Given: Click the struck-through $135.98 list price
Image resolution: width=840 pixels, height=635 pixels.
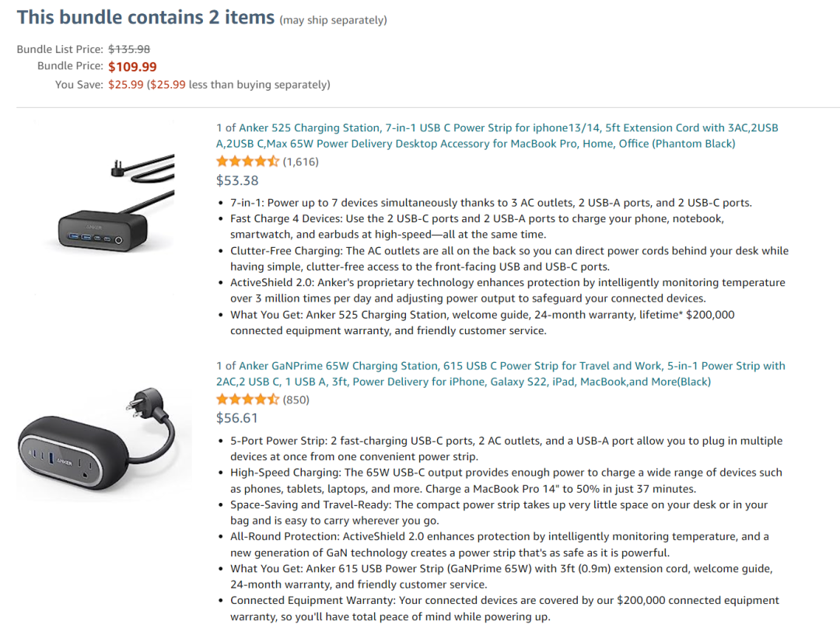Looking at the screenshot, I should click(129, 49).
